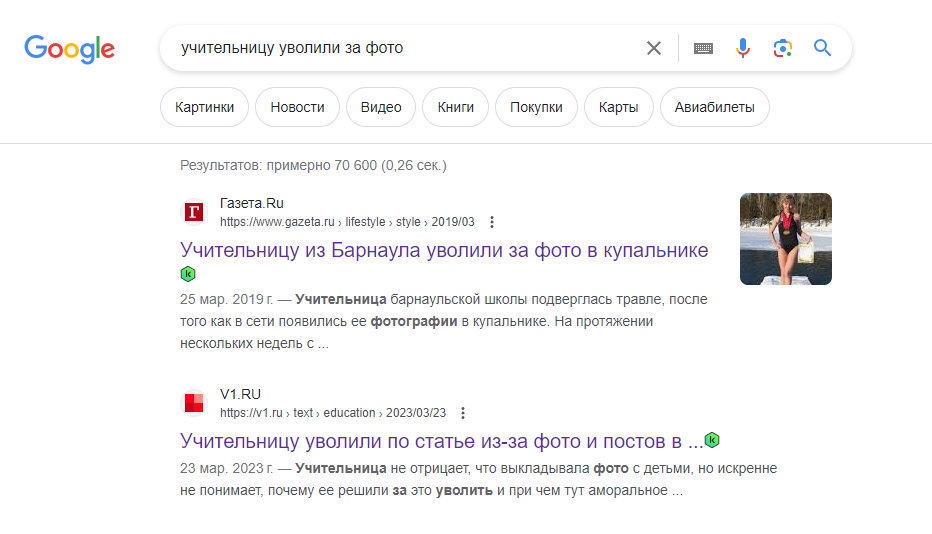Screen dimensions: 932x534
Task: Click the gazeta.ru URL breadcrumb
Action: (347, 222)
